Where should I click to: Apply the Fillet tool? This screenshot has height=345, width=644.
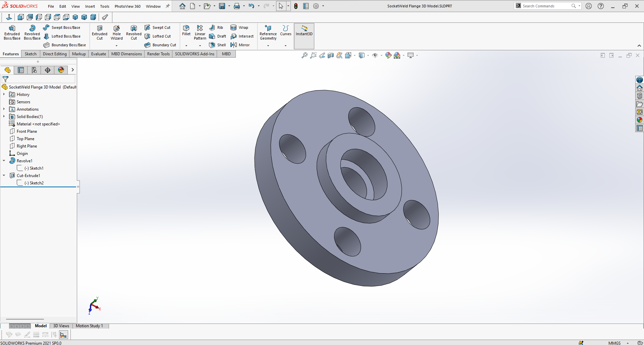click(x=186, y=30)
